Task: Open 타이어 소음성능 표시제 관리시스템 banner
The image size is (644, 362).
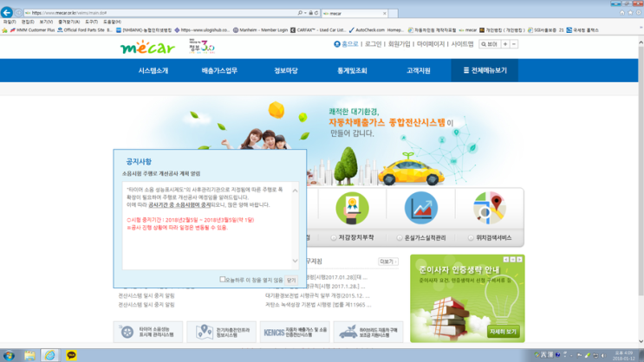Action: [148, 332]
